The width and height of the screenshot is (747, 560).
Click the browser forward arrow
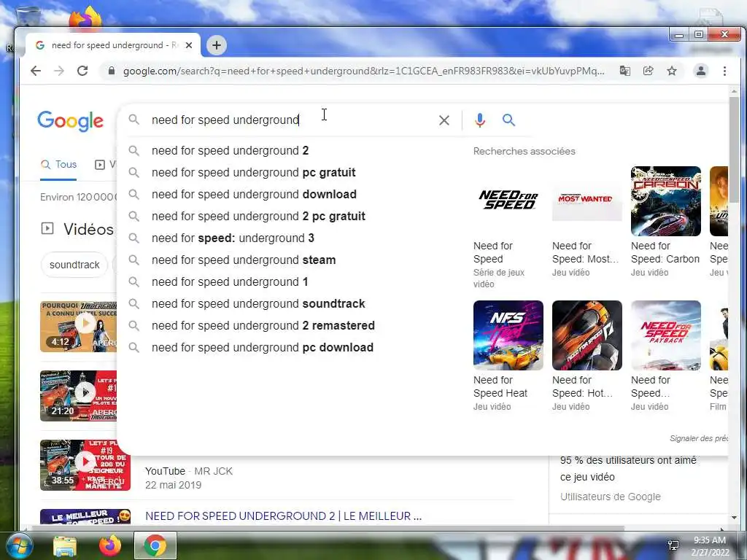(59, 71)
